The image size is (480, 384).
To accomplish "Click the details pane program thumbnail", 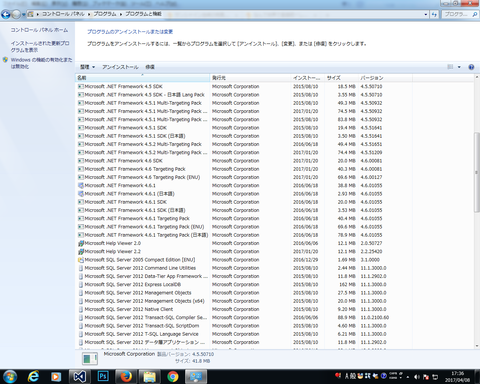I will tap(90, 359).
